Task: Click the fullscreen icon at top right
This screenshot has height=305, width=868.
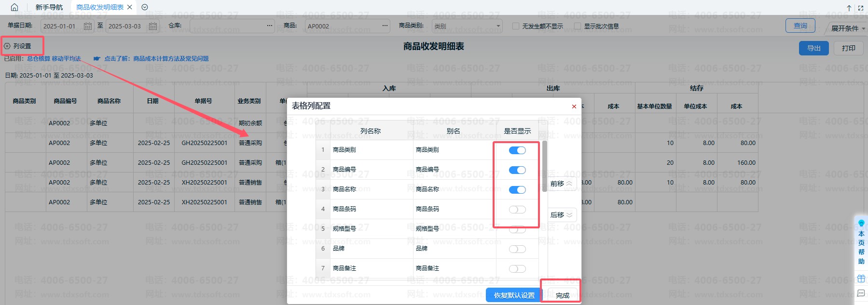Action: (860, 8)
